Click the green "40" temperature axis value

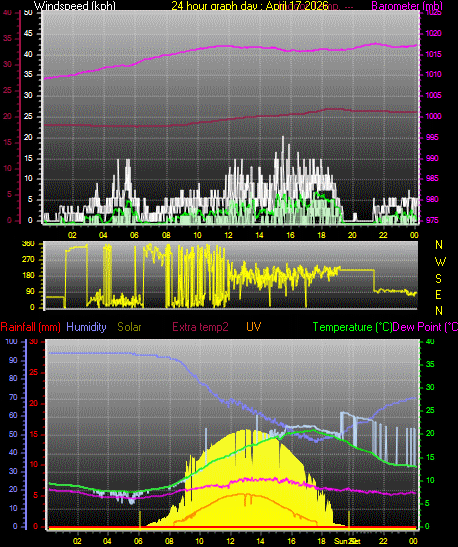[x=430, y=342]
